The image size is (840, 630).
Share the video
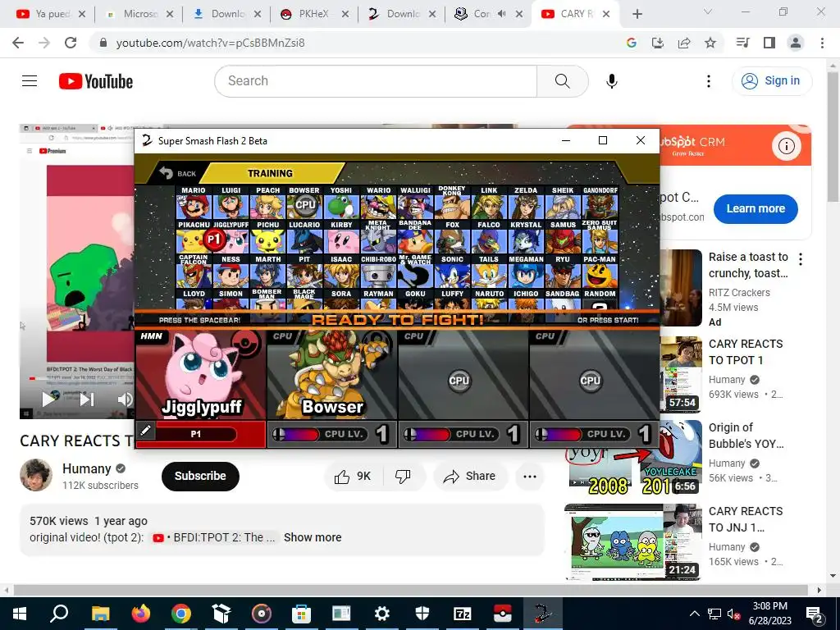(470, 477)
